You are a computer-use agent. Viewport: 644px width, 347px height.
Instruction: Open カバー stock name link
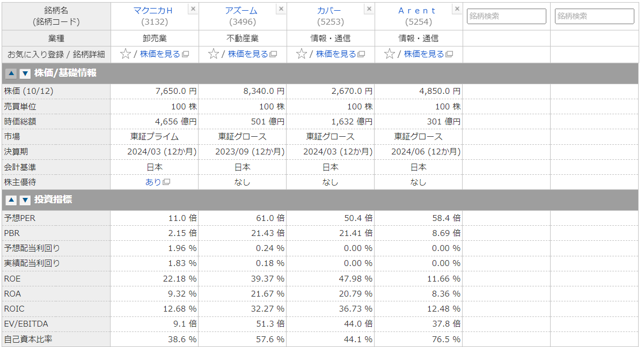point(330,11)
